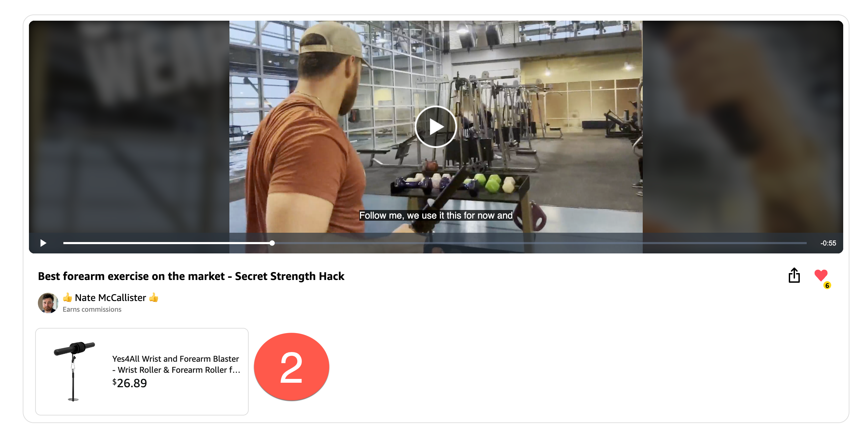The height and width of the screenshot is (431, 868).
Task: Open the wrist roller product thumbnail image
Action: coord(74,371)
